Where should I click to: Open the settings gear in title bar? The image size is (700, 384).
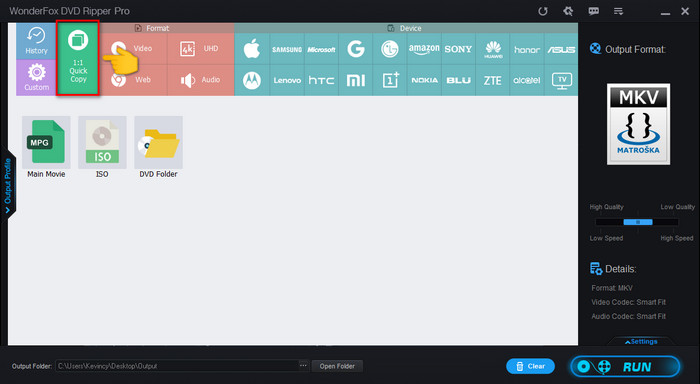(x=568, y=11)
